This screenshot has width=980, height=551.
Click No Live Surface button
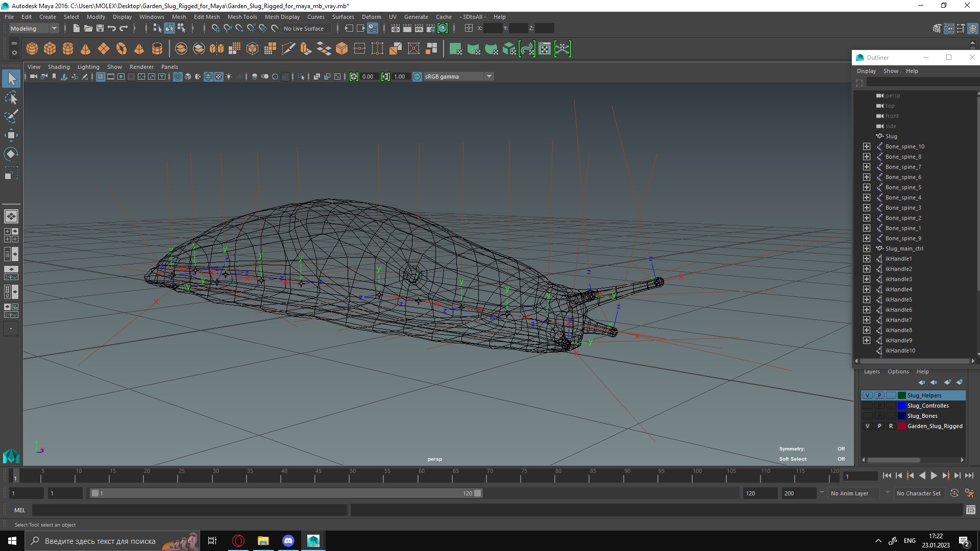[307, 29]
